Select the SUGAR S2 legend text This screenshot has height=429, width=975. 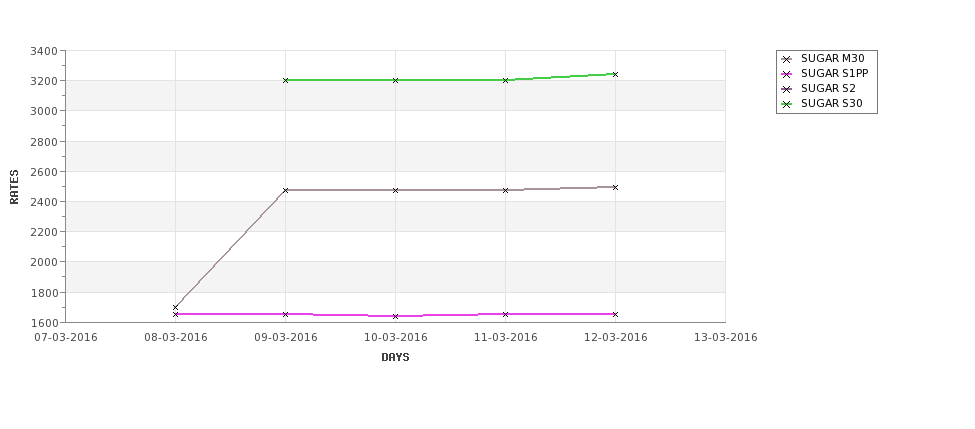(828, 89)
